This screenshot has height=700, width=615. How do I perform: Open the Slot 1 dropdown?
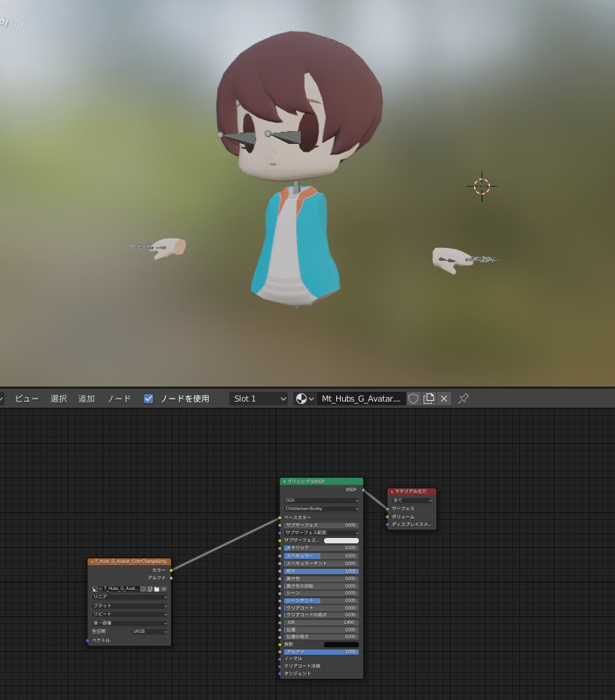click(x=259, y=399)
